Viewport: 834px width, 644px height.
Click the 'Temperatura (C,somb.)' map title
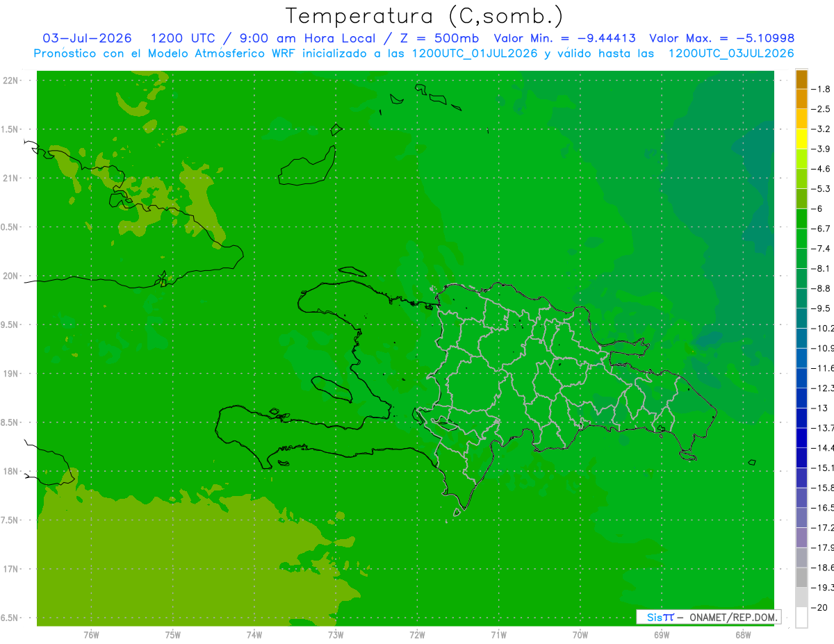click(425, 16)
